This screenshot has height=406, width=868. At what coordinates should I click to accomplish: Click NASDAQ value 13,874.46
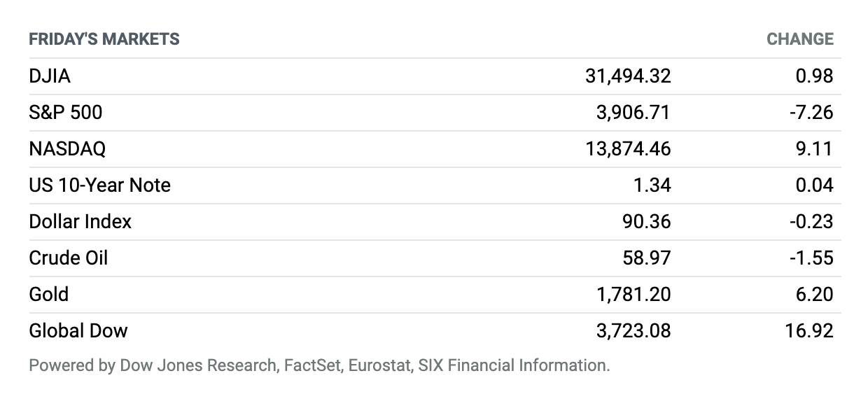[x=628, y=148]
